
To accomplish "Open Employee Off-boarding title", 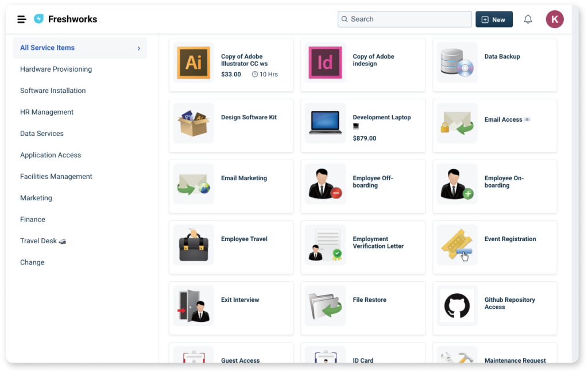I will (373, 182).
